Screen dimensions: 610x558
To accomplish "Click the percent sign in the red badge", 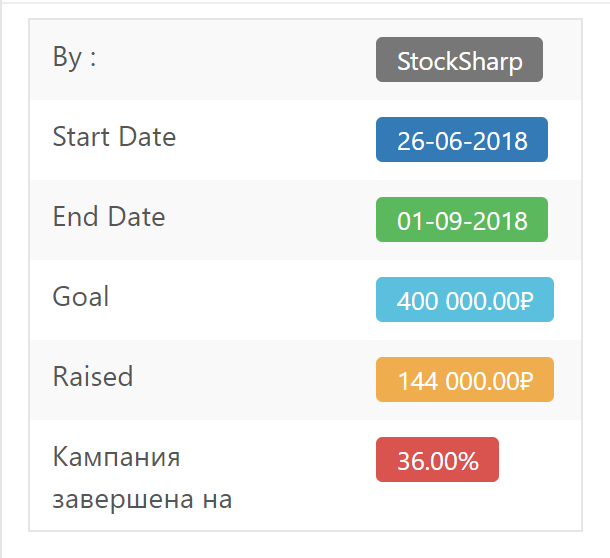I will click(x=468, y=461).
